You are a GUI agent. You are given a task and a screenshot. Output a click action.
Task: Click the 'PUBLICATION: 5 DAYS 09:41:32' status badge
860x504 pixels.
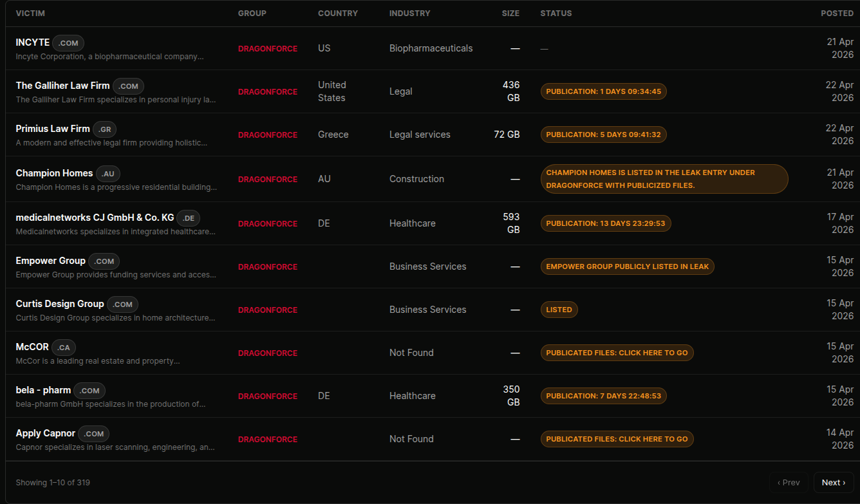pos(604,135)
